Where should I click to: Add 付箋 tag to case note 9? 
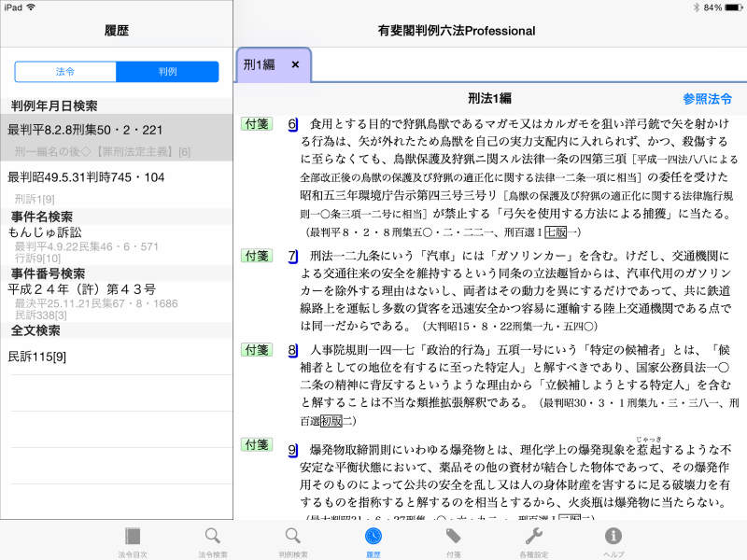[x=257, y=445]
